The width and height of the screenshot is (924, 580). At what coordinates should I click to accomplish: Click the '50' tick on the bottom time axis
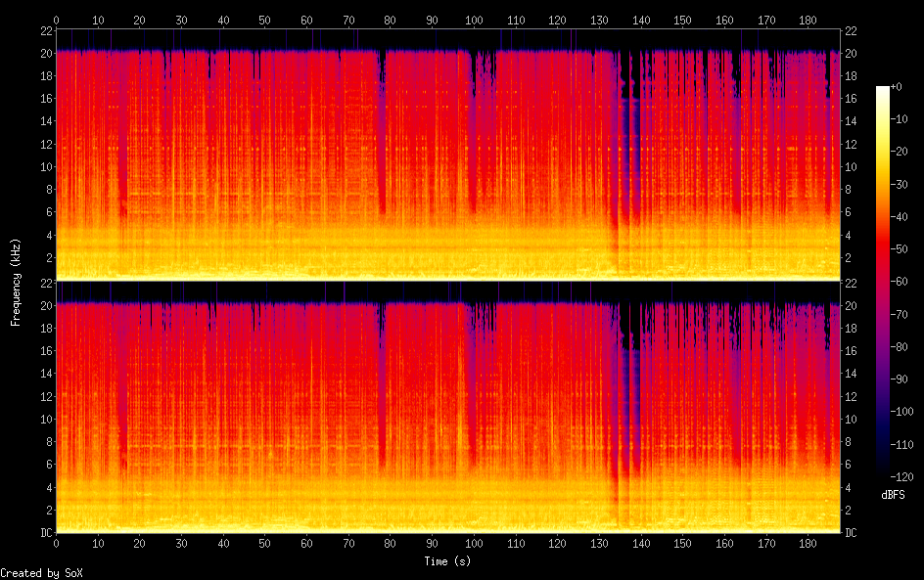pos(265,543)
